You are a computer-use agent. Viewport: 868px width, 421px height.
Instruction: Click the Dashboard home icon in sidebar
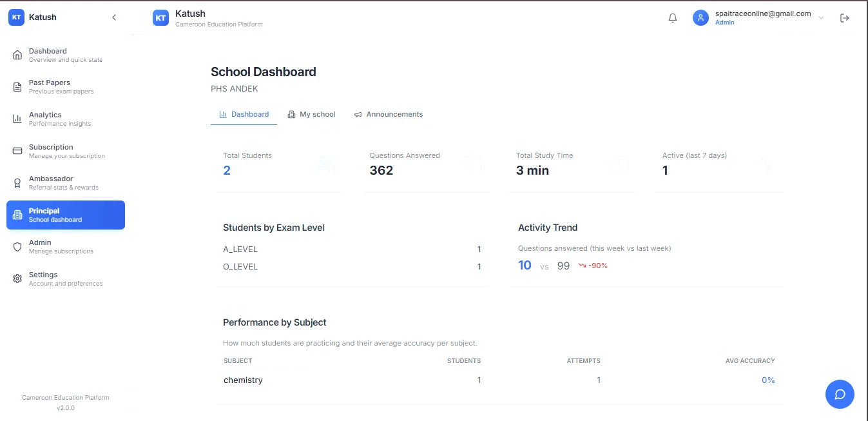17,55
